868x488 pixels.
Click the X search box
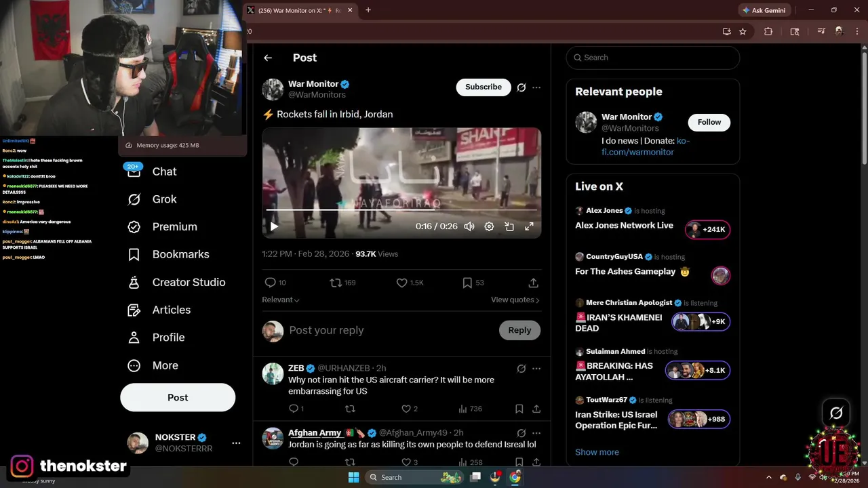point(652,58)
